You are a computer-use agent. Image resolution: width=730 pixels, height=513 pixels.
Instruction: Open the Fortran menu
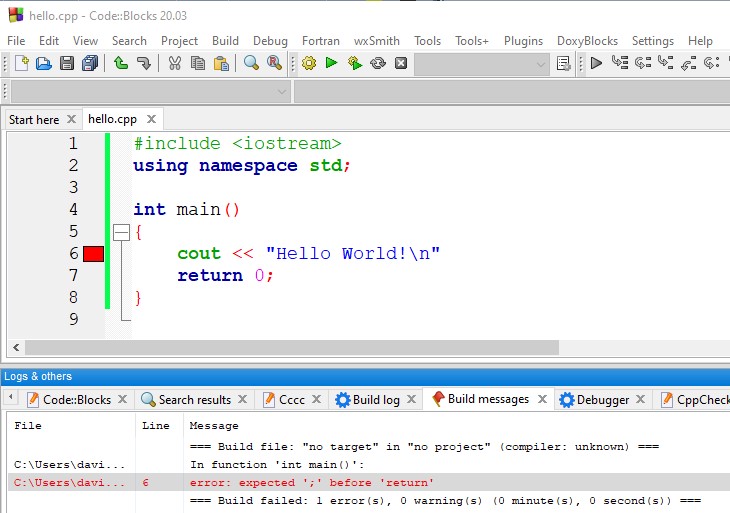[x=321, y=41]
